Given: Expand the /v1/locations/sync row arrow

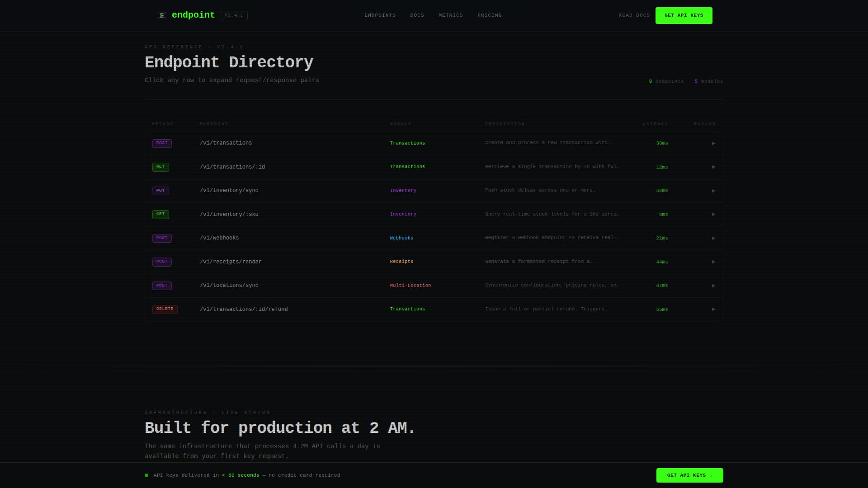Looking at the screenshot, I should pyautogui.click(x=713, y=286).
